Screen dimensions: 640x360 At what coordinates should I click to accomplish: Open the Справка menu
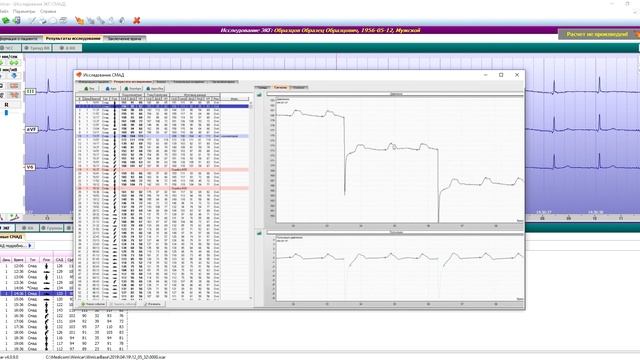[48, 11]
